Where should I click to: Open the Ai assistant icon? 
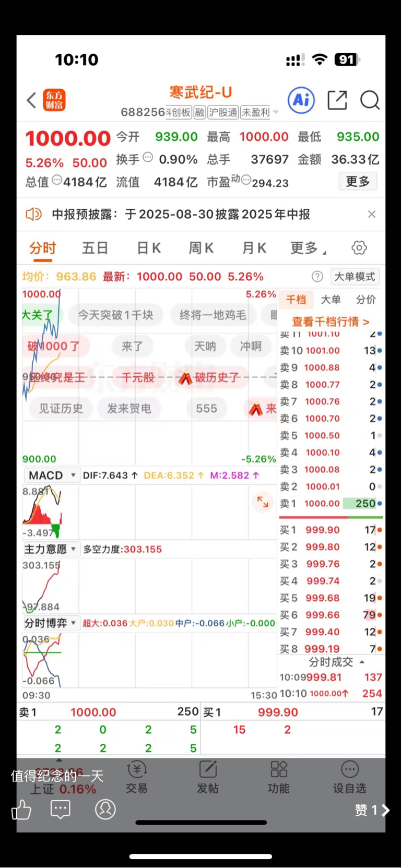click(x=301, y=100)
